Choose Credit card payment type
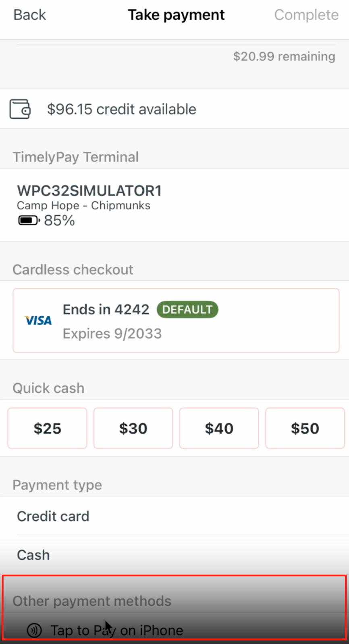Image resolution: width=349 pixels, height=644 pixels. (x=174, y=516)
